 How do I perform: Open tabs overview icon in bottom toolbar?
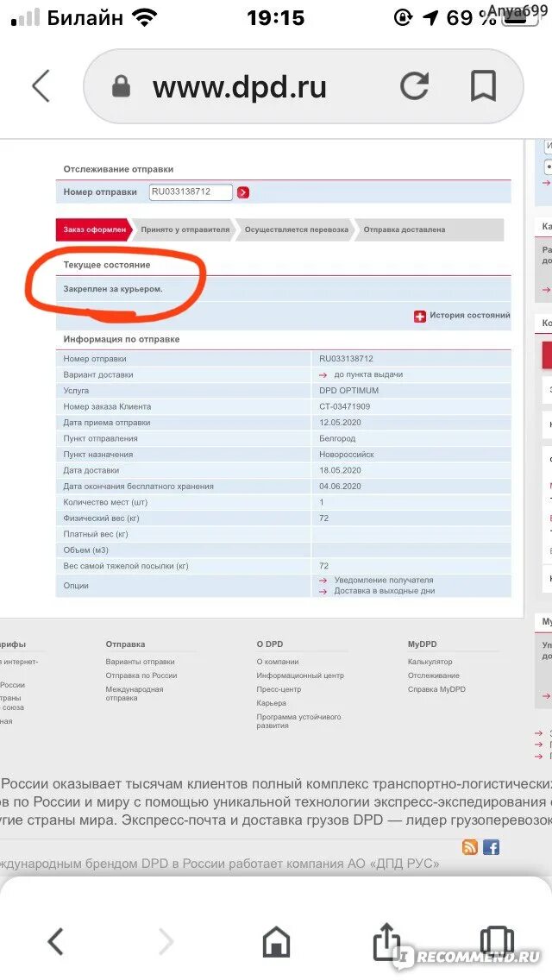point(497,940)
